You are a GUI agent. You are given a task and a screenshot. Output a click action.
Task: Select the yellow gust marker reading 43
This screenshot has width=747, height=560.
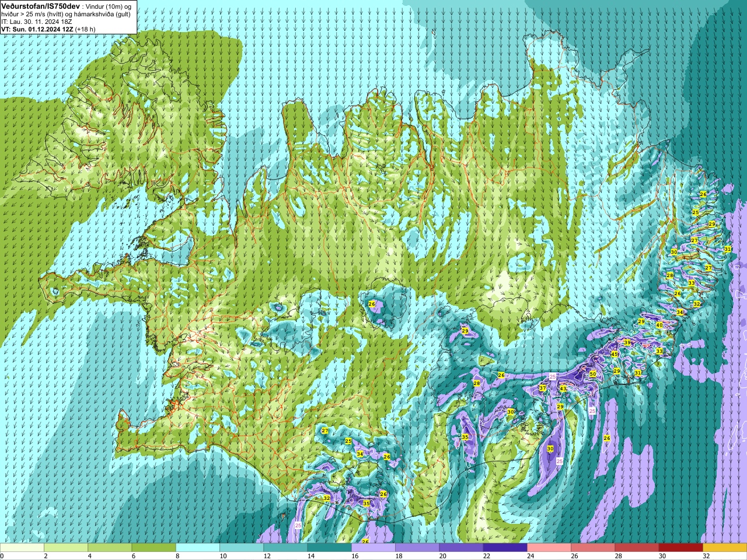click(x=563, y=388)
